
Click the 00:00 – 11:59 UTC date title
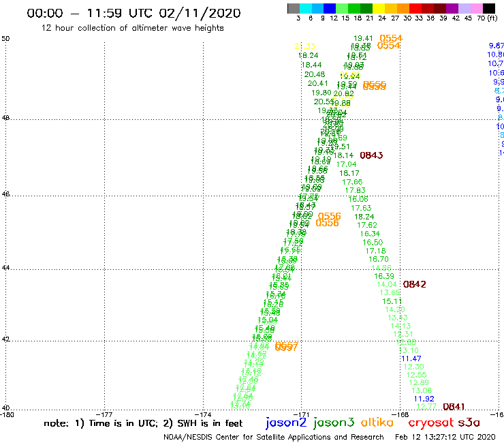pyautogui.click(x=133, y=14)
